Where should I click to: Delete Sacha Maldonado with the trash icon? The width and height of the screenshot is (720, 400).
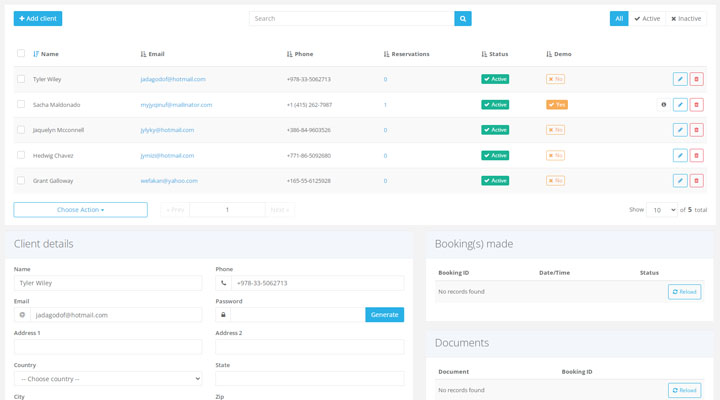[x=696, y=105]
